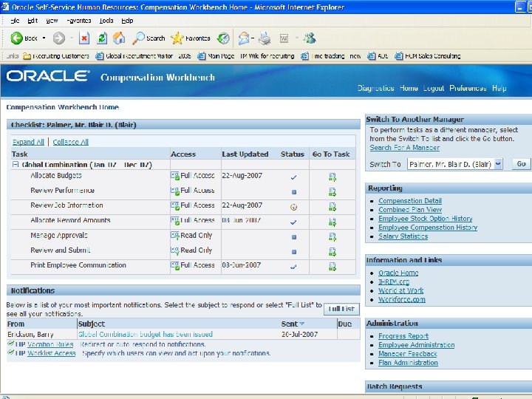Viewport: 532px width, 399px height.
Task: Click the History icon in toolbar
Action: [223, 38]
